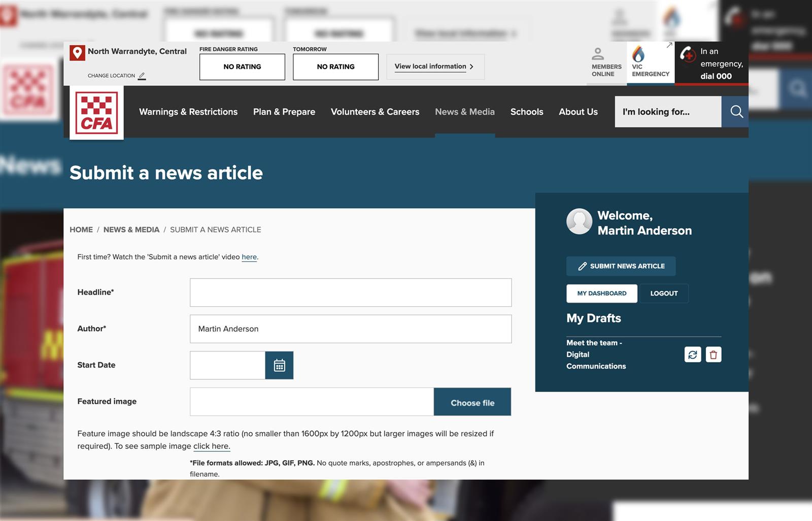This screenshot has height=521, width=812.
Task: Click the search magnifier icon
Action: 735,112
